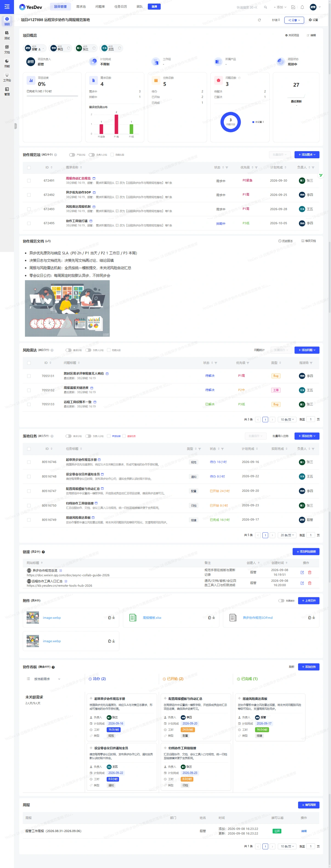
Task: Expand the 分享 dropdown button
Action: pyautogui.click(x=294, y=20)
